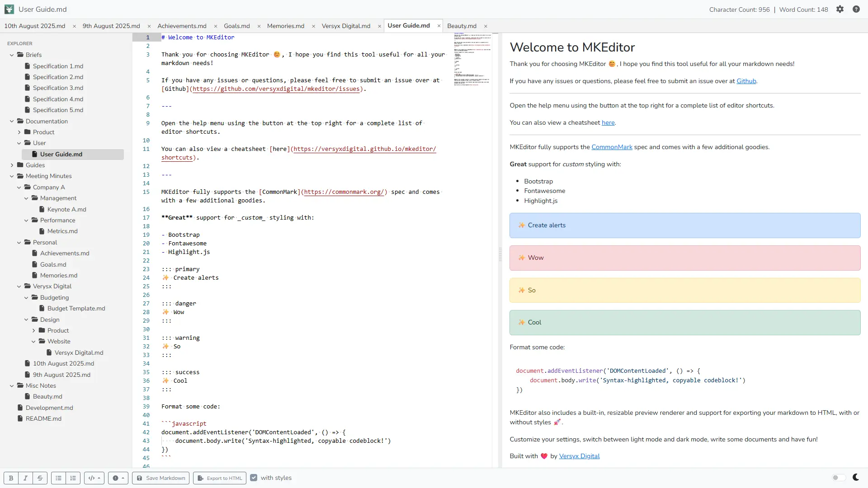Click the editor minimap thumbnail

click(x=472, y=59)
